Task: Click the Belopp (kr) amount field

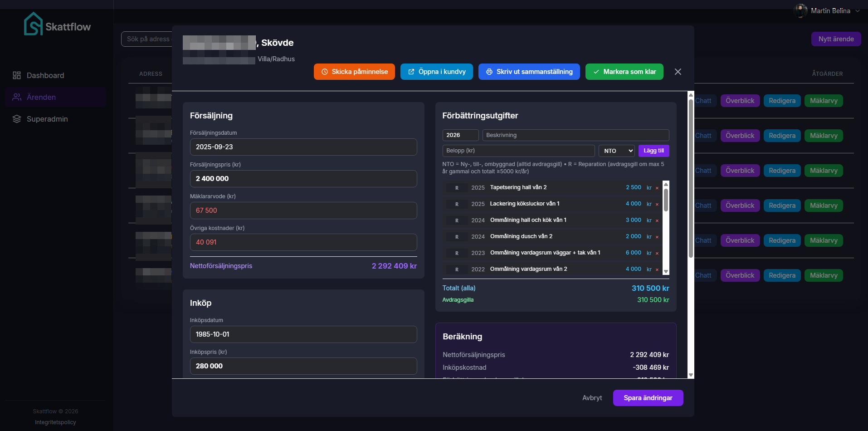Action: pos(518,151)
